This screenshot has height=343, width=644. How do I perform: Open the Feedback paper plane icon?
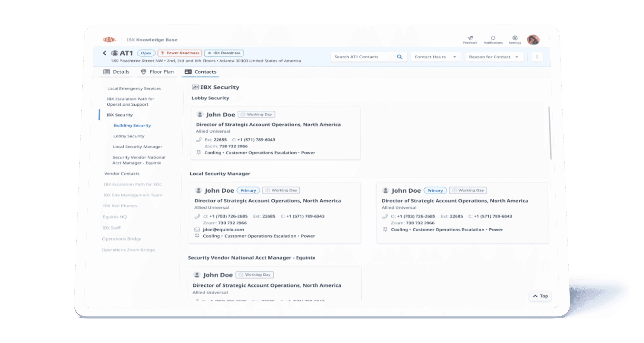[470, 38]
